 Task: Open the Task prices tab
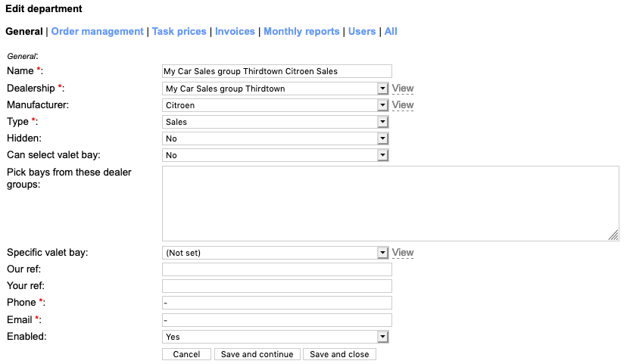click(x=179, y=32)
